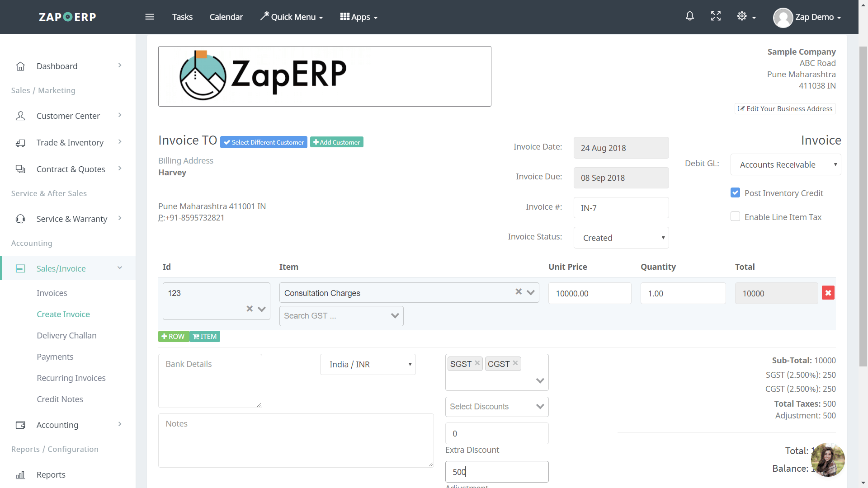The width and height of the screenshot is (868, 488).
Task: Remove the CGST tax tag
Action: coord(515,363)
